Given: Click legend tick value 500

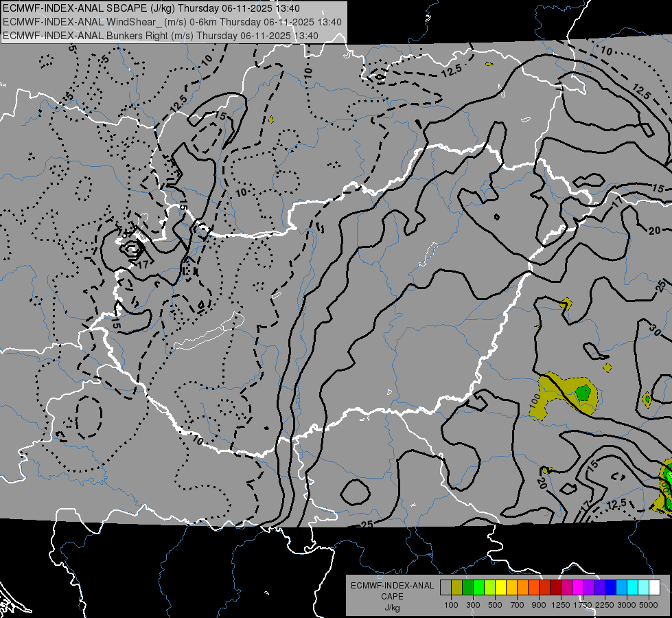Looking at the screenshot, I should [495, 605].
